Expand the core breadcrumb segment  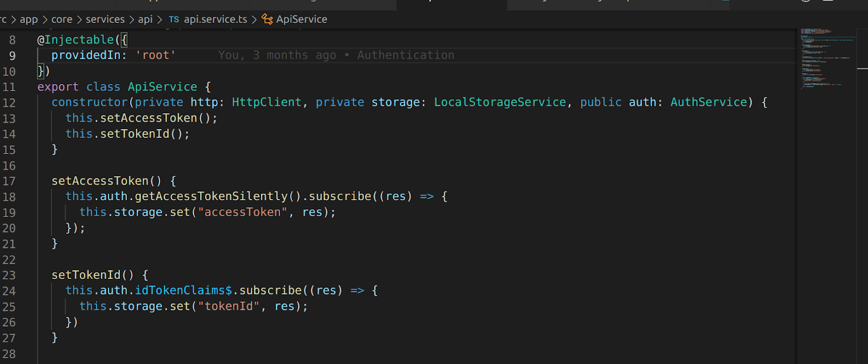click(x=61, y=20)
